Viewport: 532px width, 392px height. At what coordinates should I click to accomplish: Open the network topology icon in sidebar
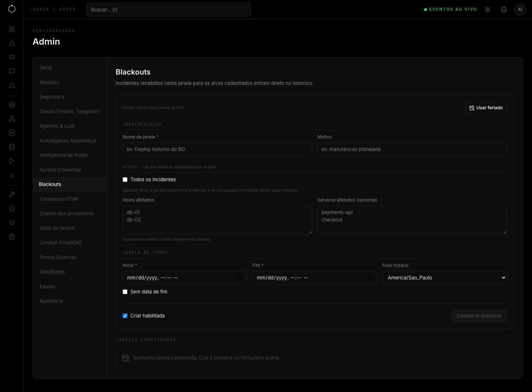pyautogui.click(x=12, y=119)
